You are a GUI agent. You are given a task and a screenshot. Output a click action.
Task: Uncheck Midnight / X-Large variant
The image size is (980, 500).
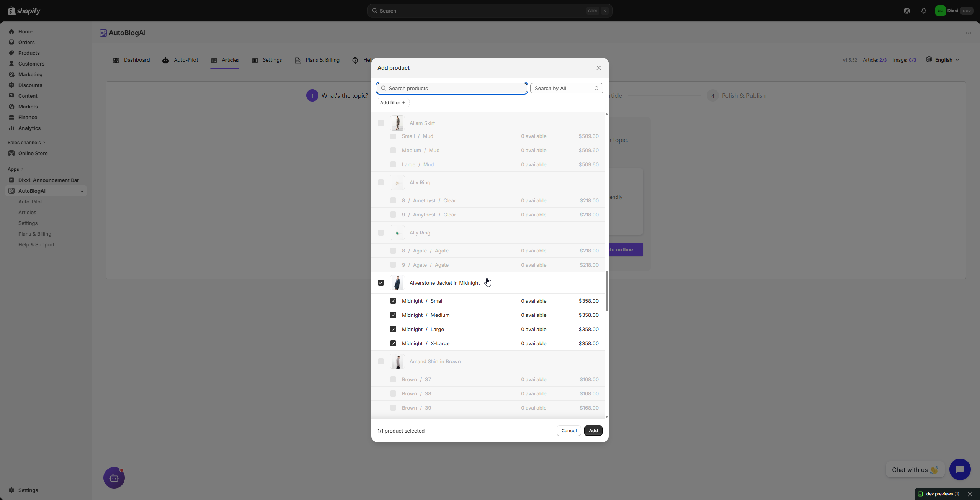pos(393,343)
